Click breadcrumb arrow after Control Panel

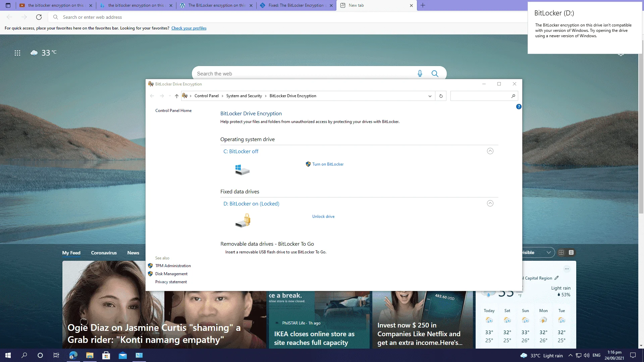(x=222, y=96)
